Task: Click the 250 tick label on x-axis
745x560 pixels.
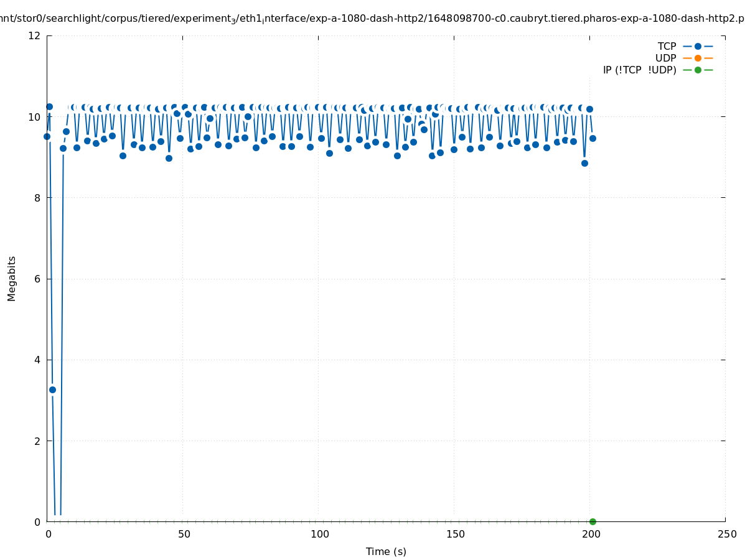Action: click(x=726, y=534)
